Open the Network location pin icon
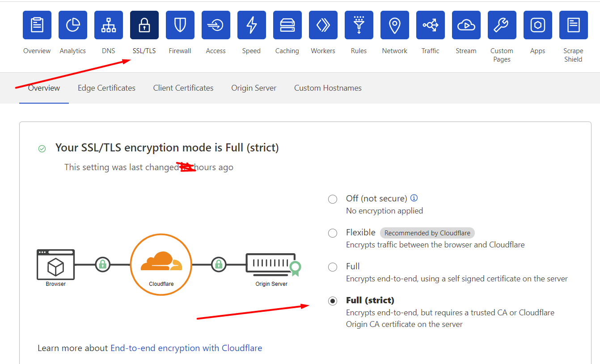Image resolution: width=600 pixels, height=364 pixels. tap(395, 25)
